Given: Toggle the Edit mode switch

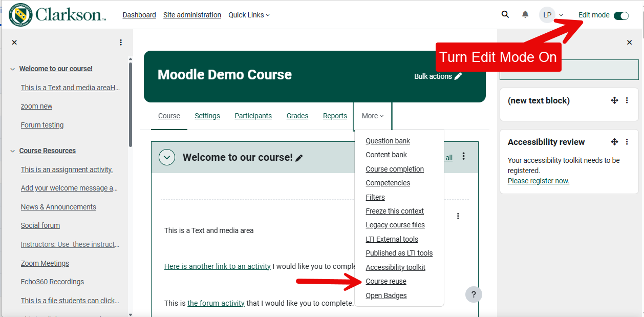Looking at the screenshot, I should tap(621, 15).
